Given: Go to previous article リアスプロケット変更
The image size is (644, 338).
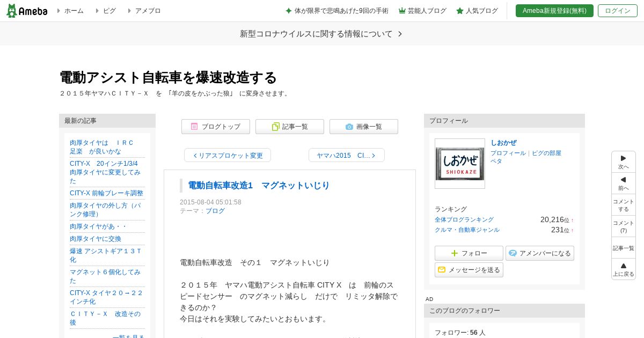Looking at the screenshot, I should point(228,155).
